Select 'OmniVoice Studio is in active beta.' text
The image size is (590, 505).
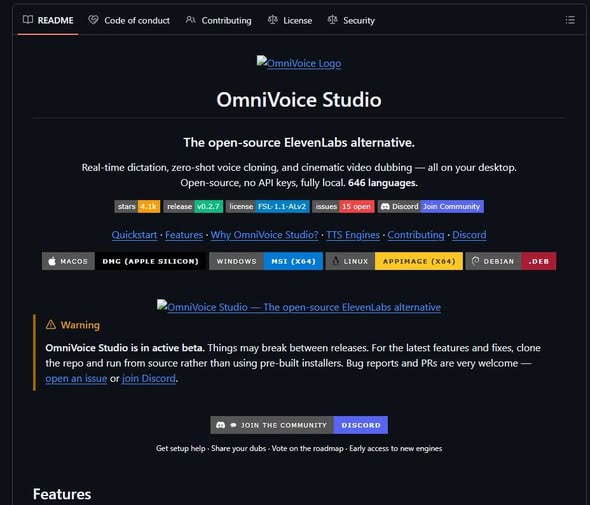125,348
